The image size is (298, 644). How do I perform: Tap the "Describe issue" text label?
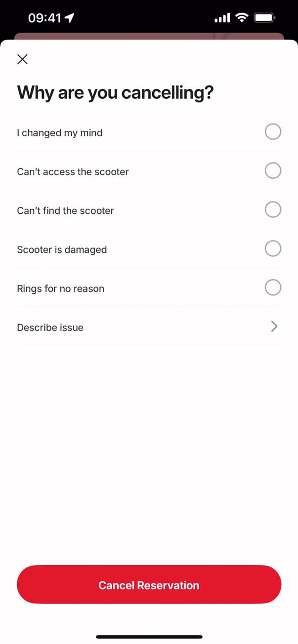click(x=50, y=327)
